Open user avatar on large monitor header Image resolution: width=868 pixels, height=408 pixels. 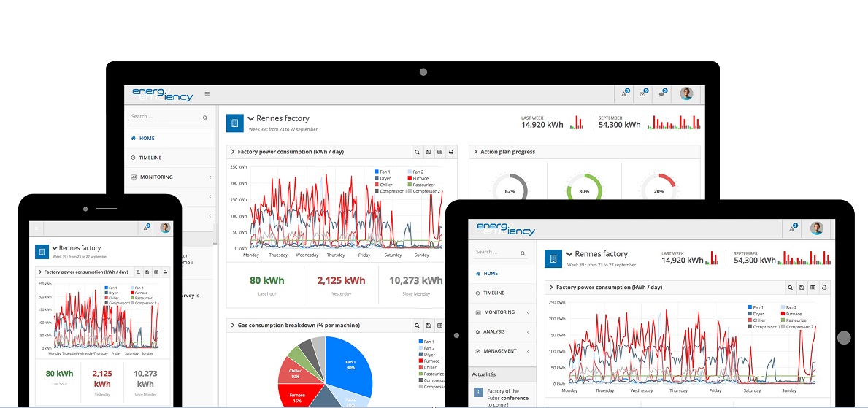[686, 93]
